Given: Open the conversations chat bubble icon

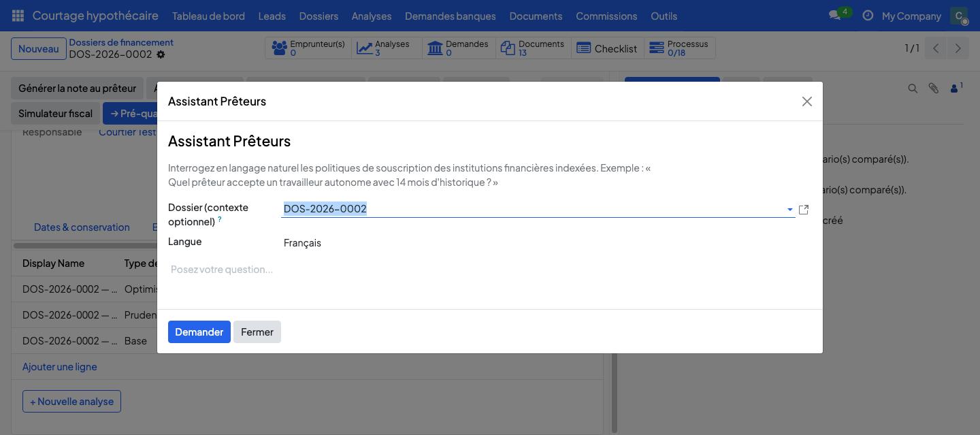Looking at the screenshot, I should click(834, 16).
